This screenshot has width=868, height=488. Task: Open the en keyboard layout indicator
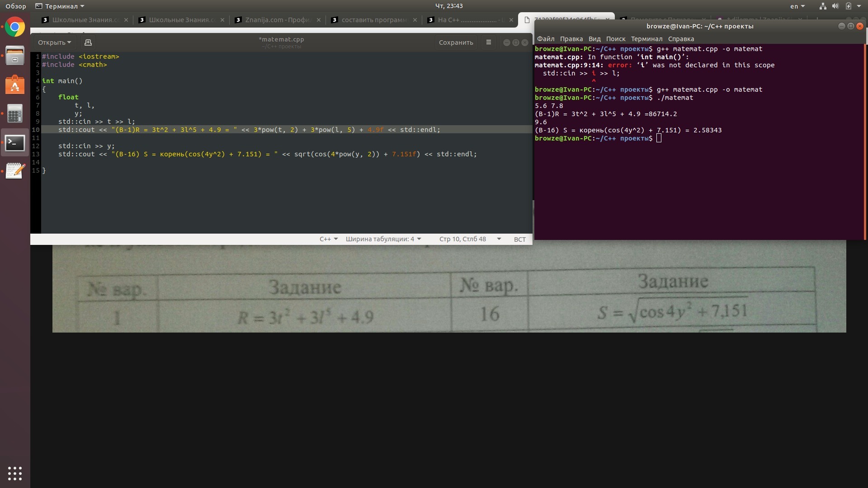[x=797, y=6]
